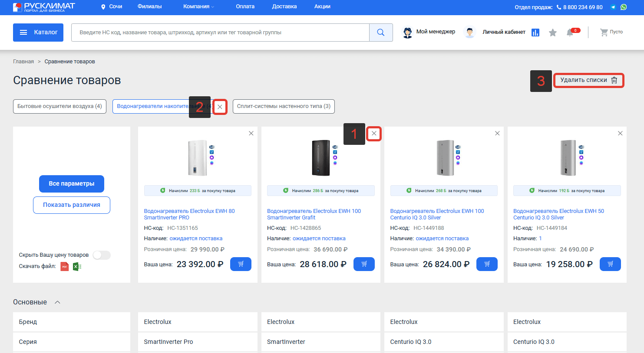Open Electrolux EWH 100 Centurio IQ 3.0 Silver link
Screen dimensions: 644x353
pos(437,214)
